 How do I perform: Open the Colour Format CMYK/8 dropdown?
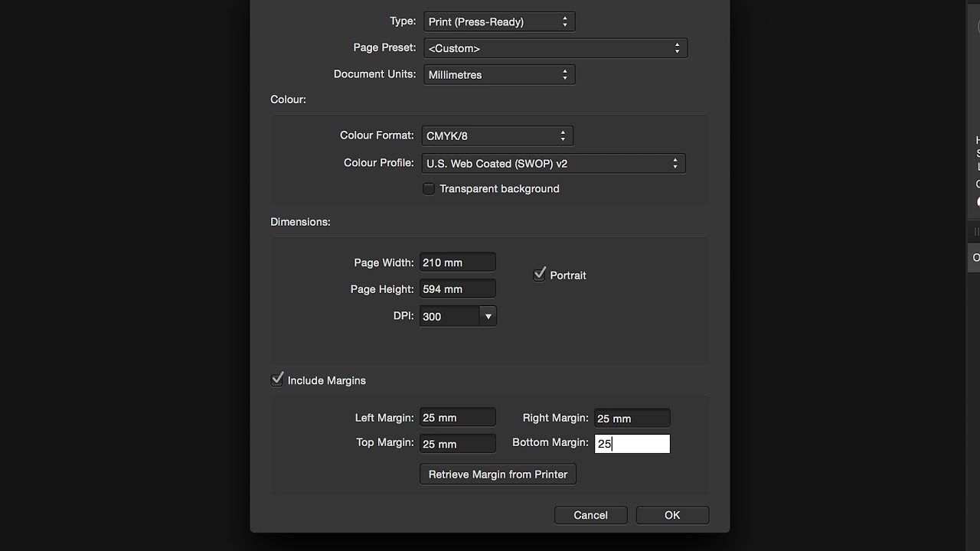pos(497,135)
